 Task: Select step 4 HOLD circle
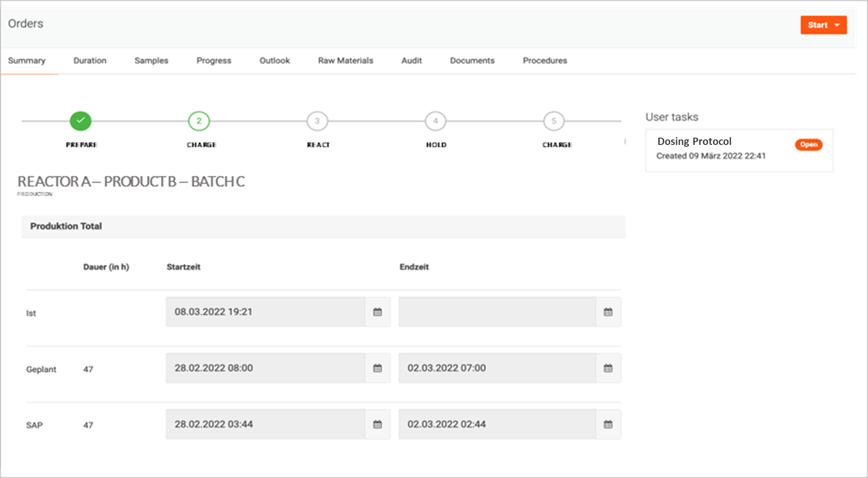click(x=435, y=121)
